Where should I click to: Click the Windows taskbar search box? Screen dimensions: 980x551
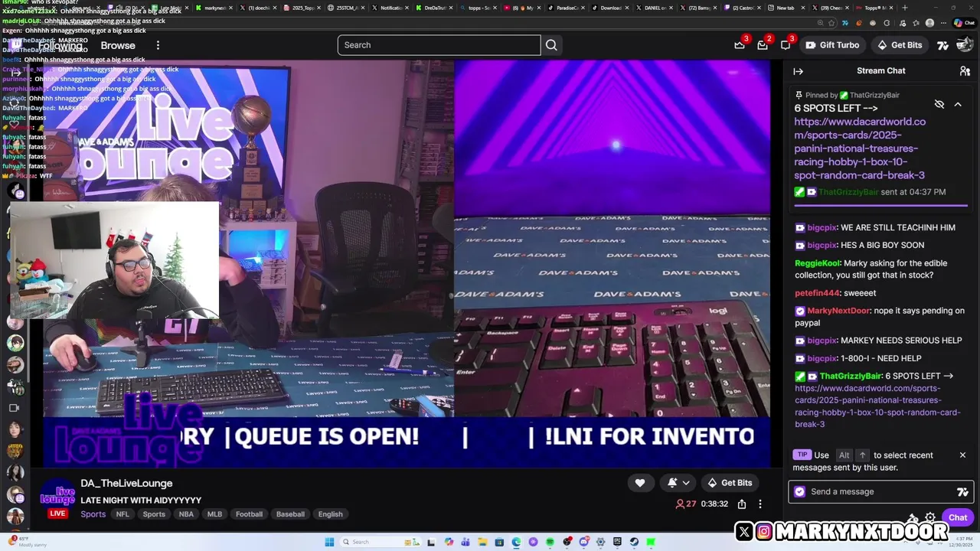(381, 542)
